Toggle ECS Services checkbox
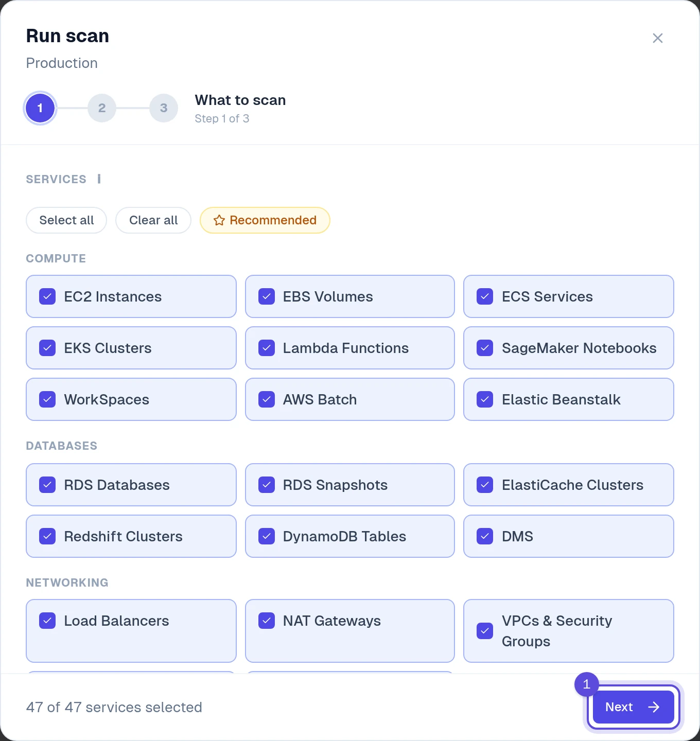 [x=485, y=296]
